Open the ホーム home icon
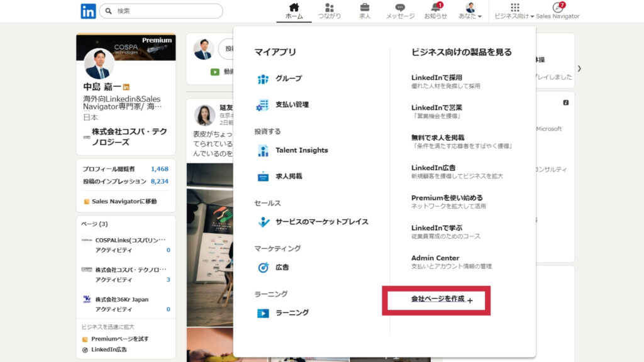This screenshot has height=362, width=644. [x=294, y=8]
